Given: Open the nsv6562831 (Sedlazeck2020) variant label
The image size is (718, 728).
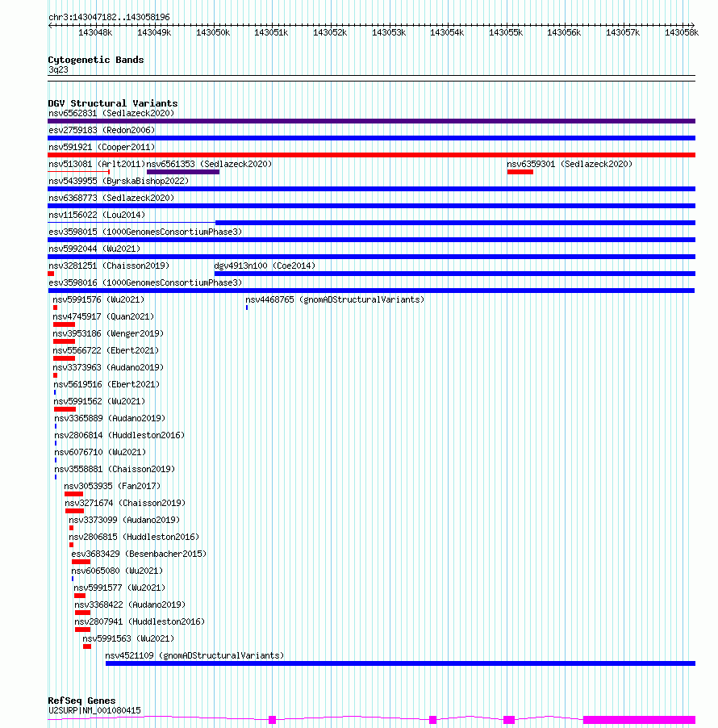Looking at the screenshot, I should pyautogui.click(x=111, y=113).
